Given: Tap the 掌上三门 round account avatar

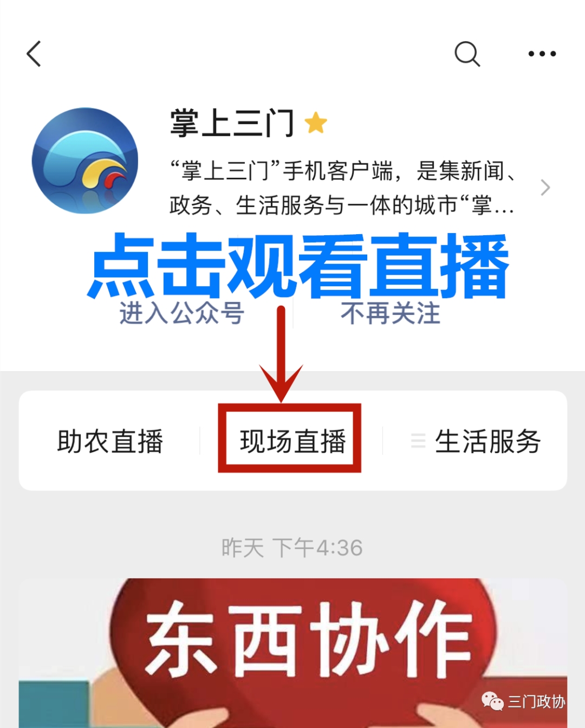Looking at the screenshot, I should click(x=85, y=160).
